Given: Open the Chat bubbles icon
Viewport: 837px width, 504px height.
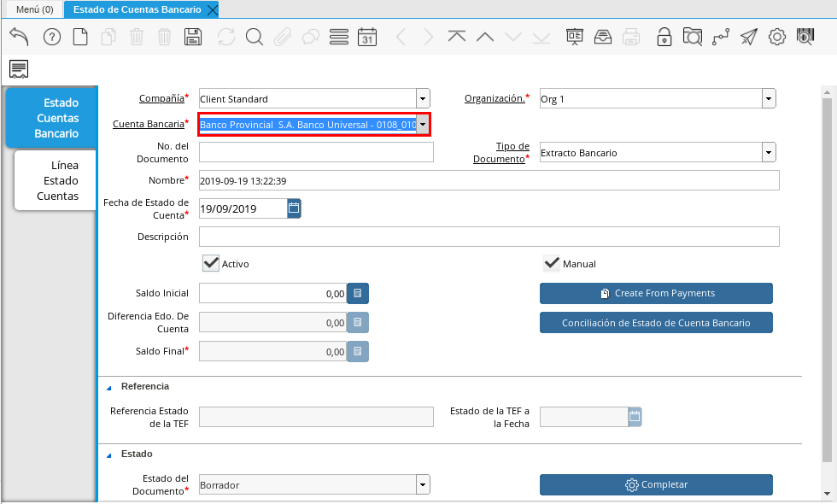Looking at the screenshot, I should [311, 37].
